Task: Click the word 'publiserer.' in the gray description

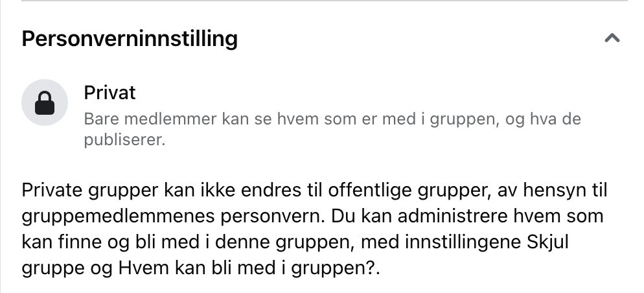Action: tap(124, 140)
